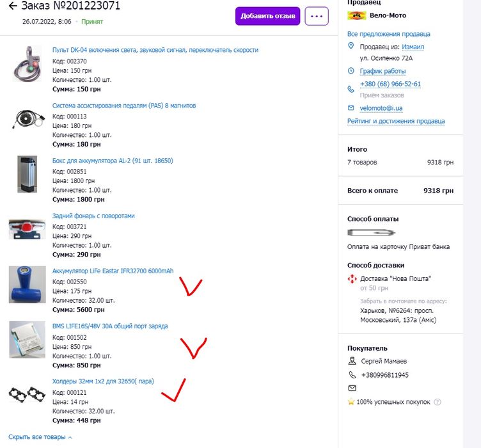Image resolution: width=481 pixels, height=448 pixels.
Task: Open 'Все предложения продавца' link
Action: click(388, 34)
